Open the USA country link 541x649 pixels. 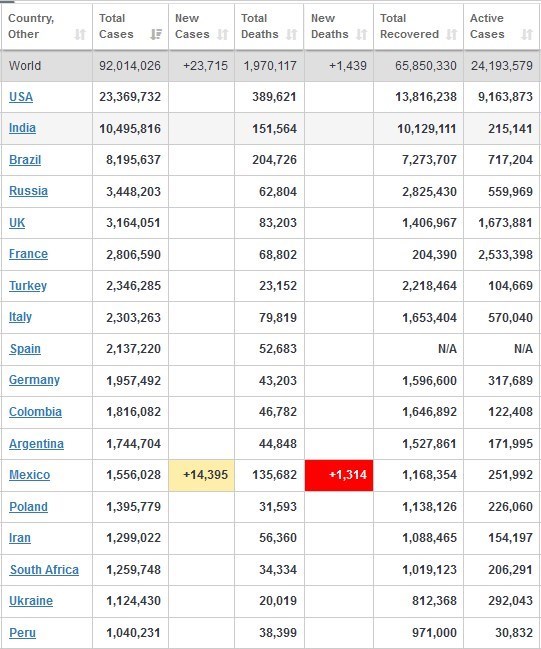coord(21,97)
